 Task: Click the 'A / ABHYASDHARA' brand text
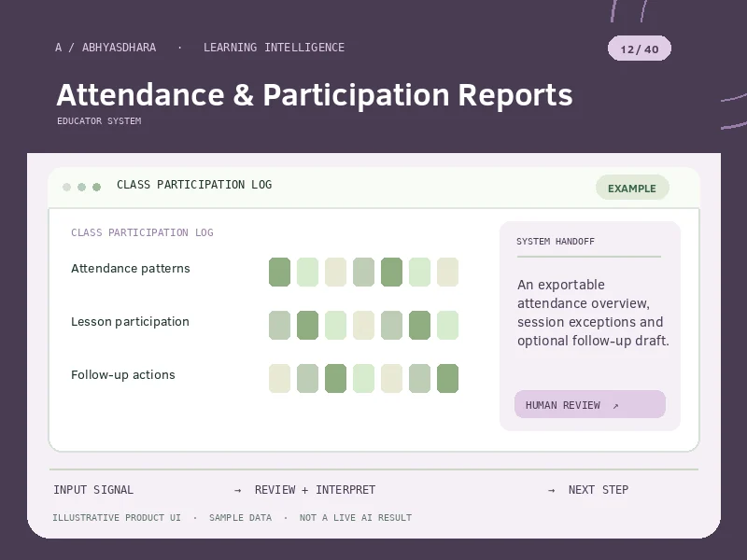[106, 48]
